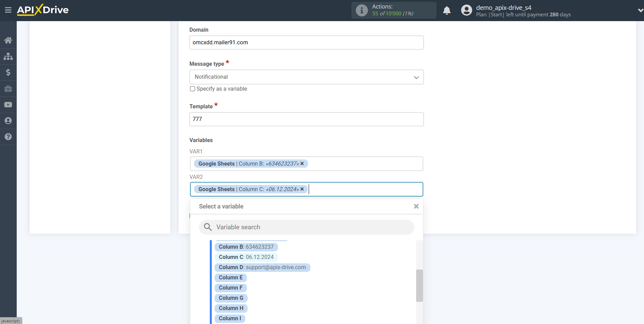The image size is (644, 324).
Task: Click the Domain input field
Action: [x=307, y=43]
